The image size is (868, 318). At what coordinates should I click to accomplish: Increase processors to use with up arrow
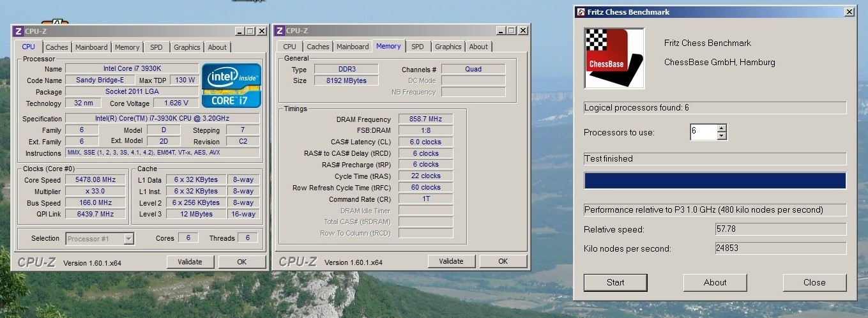[722, 128]
